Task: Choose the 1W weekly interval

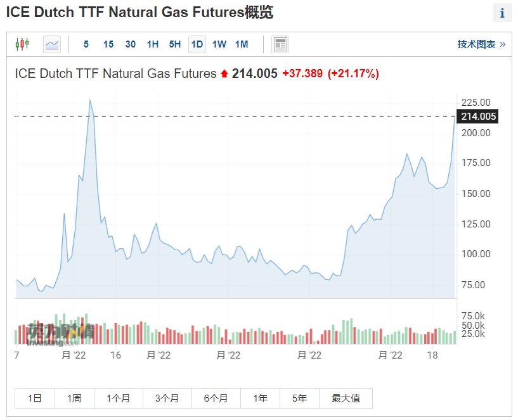Action: 219,44
